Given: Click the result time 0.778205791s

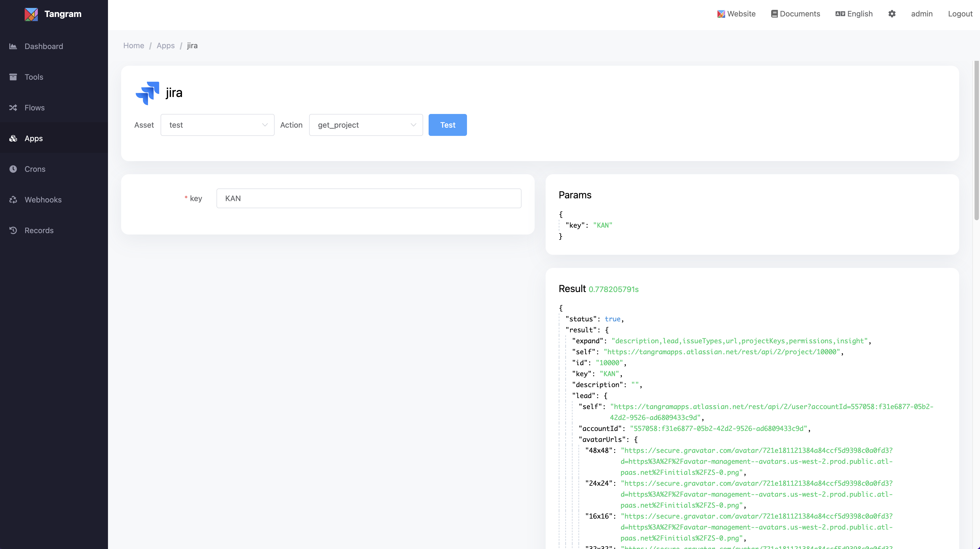Looking at the screenshot, I should pyautogui.click(x=613, y=289).
